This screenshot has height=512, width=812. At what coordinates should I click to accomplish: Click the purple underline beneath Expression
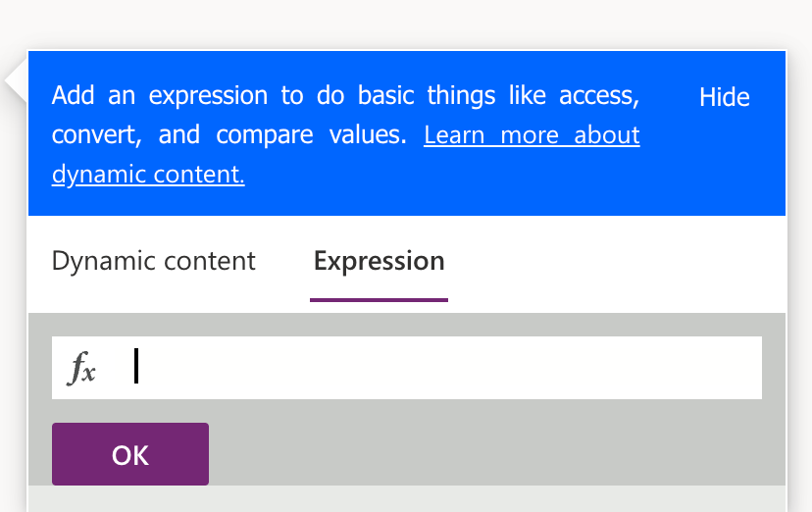tap(379, 299)
